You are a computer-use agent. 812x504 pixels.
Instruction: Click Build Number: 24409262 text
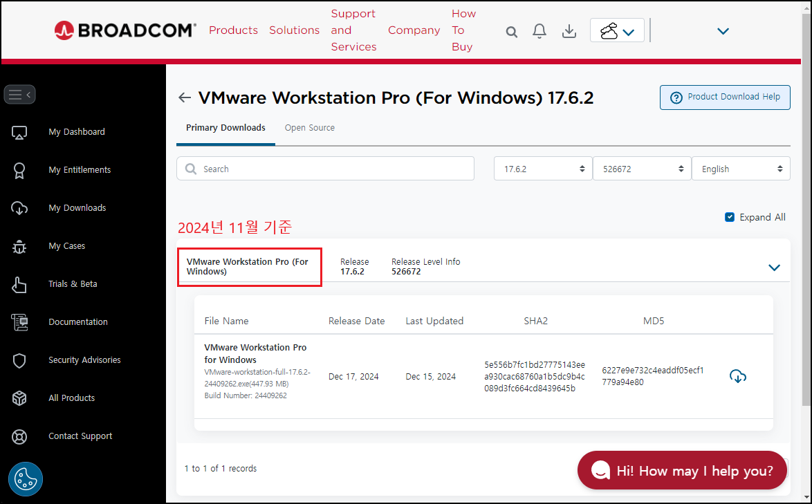coord(246,395)
